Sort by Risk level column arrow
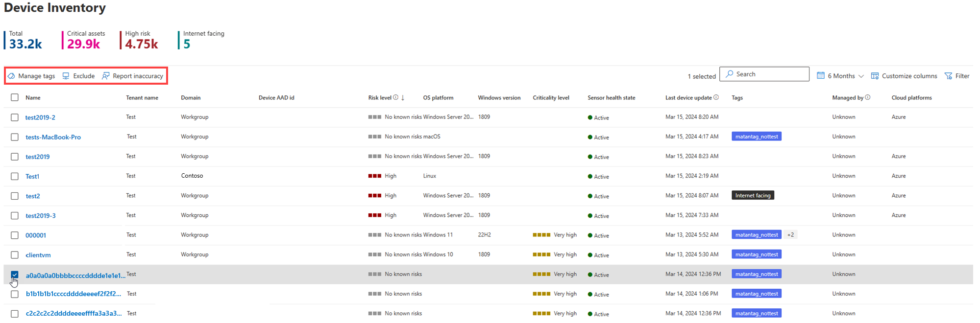980x323 pixels. pyautogui.click(x=403, y=97)
